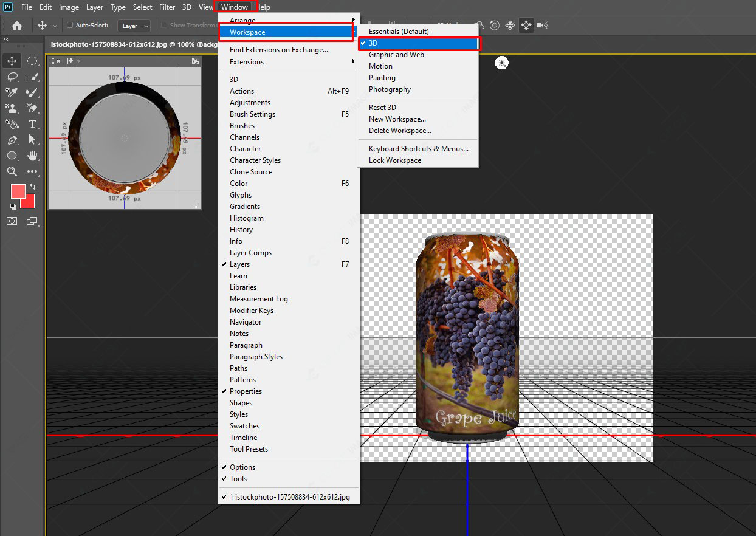Activate the Hand tool
This screenshot has width=756, height=536.
pos(33,156)
